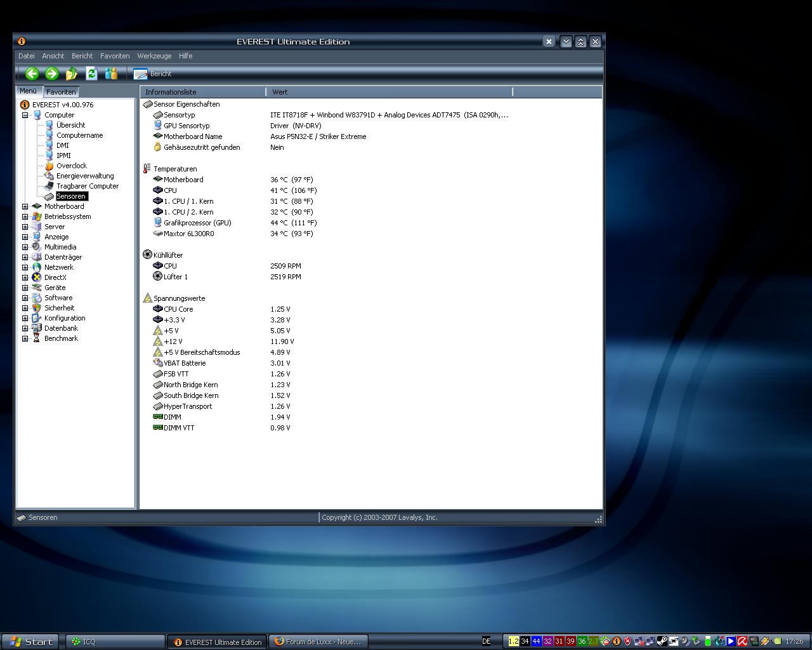Click the Wert column header
Viewport: 812px width, 650px height.
(x=390, y=92)
